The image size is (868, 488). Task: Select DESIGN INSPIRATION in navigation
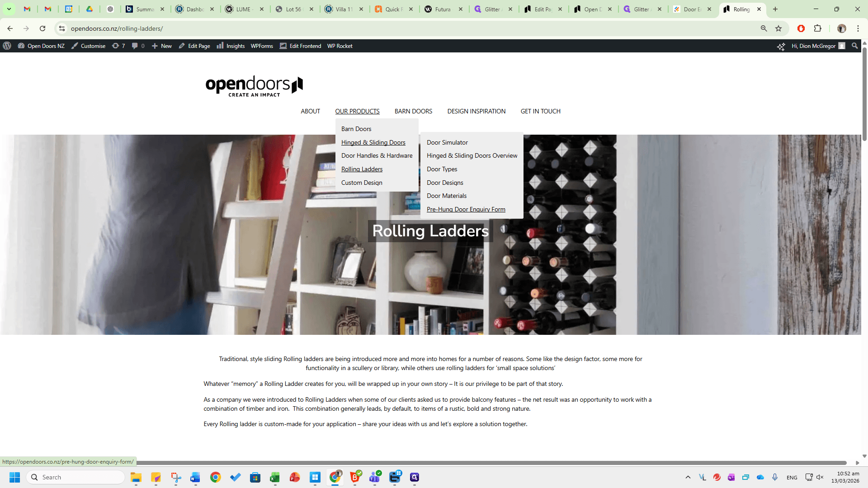pyautogui.click(x=476, y=111)
